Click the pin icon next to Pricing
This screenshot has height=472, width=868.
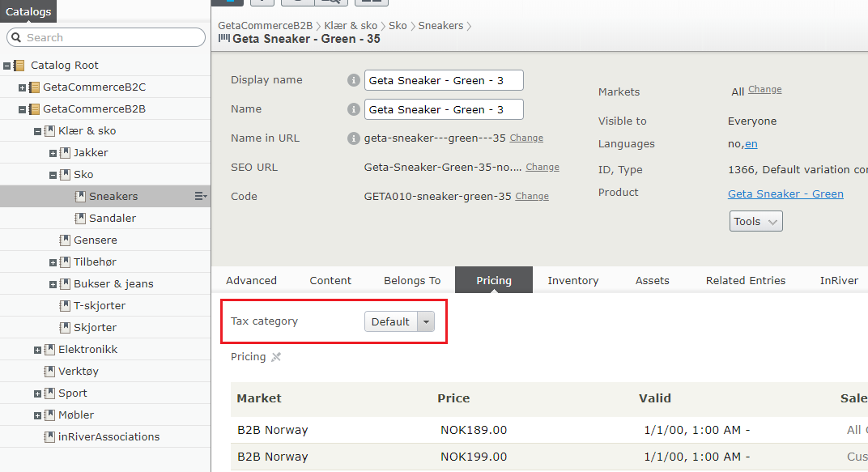(x=276, y=357)
